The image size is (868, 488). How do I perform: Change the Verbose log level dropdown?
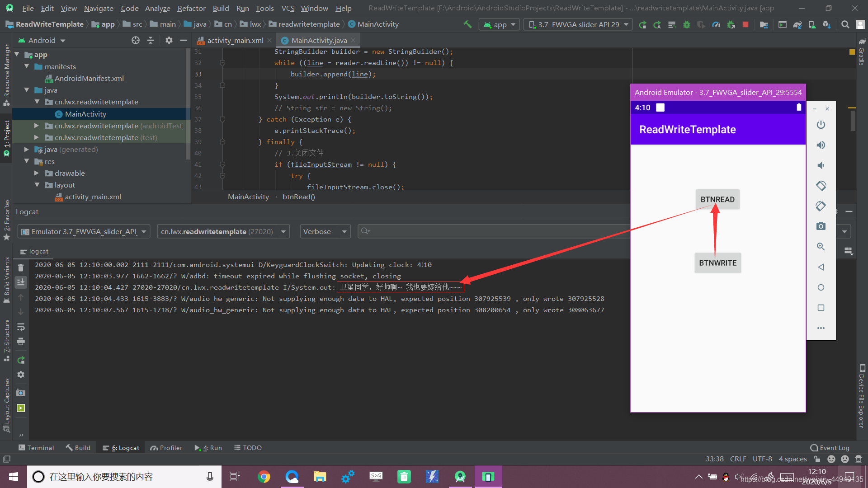325,231
